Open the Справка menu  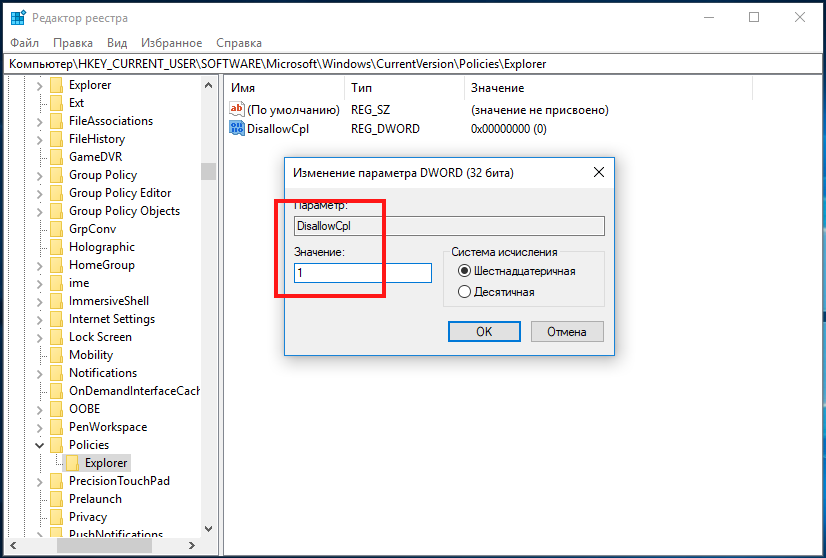239,43
